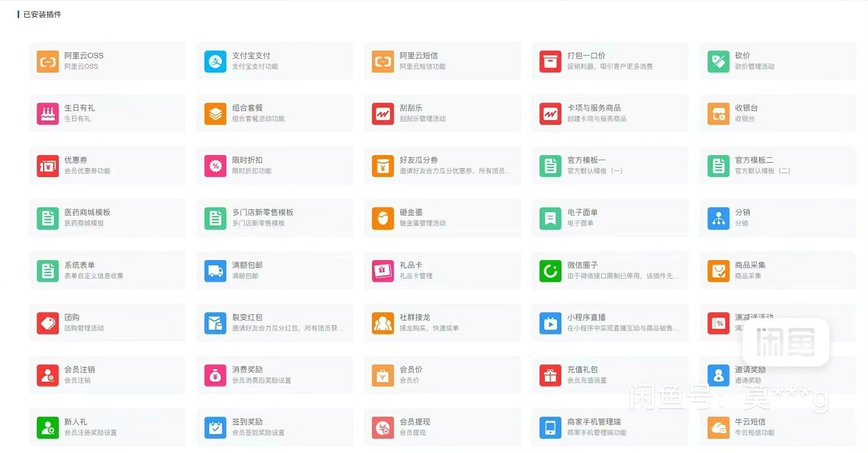
Task: Click the description 牛云短信功能
Action: [x=755, y=433]
